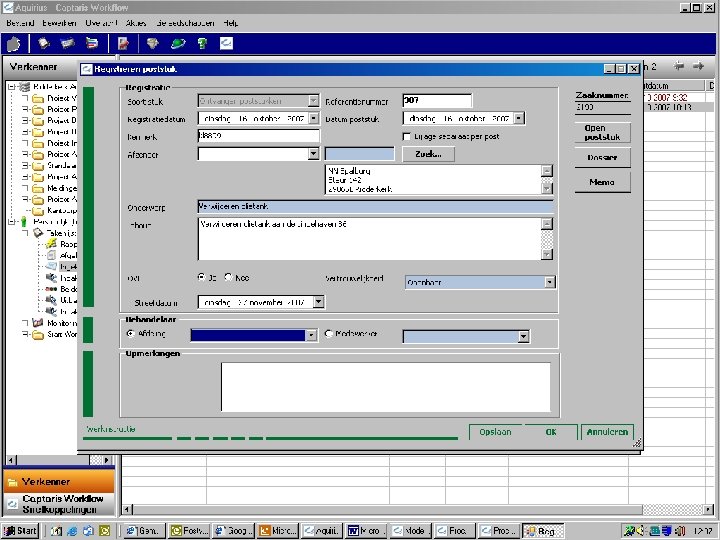Click the Captaris Workflow Snelkoppelingen bar
The height and width of the screenshot is (540, 720).
coord(59,504)
